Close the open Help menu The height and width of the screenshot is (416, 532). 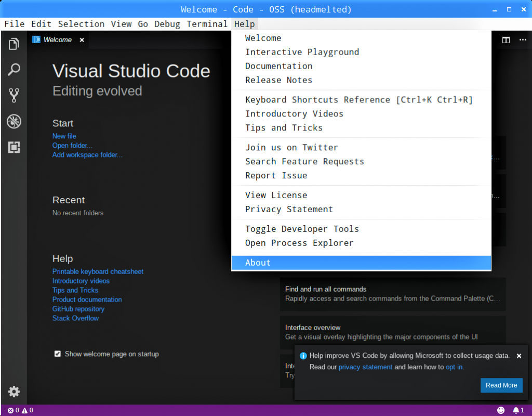(244, 24)
